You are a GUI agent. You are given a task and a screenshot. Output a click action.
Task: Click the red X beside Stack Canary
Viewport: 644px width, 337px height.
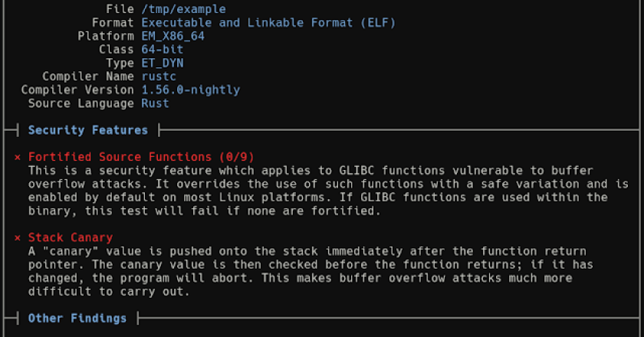(x=18, y=238)
